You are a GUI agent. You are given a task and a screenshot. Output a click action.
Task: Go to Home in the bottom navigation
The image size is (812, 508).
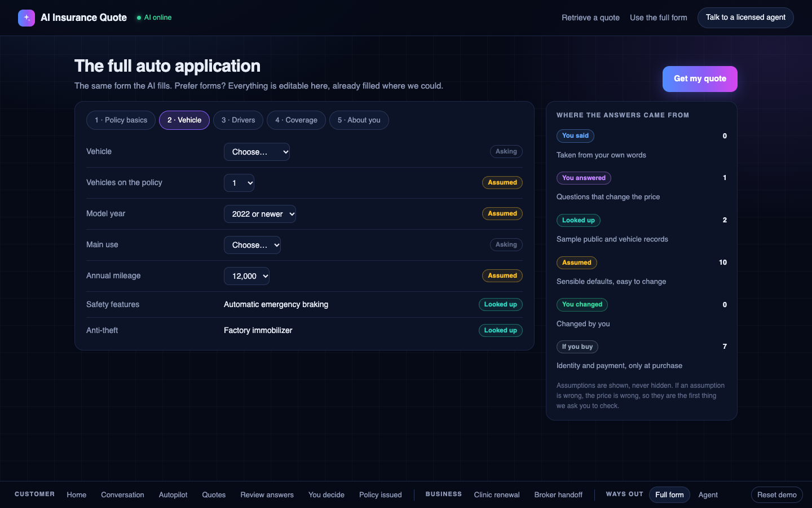[x=77, y=494]
